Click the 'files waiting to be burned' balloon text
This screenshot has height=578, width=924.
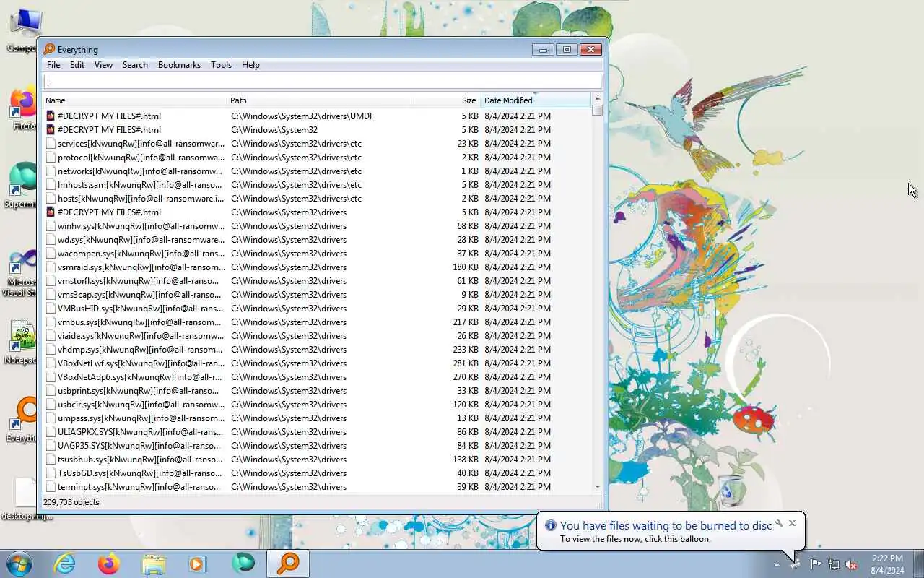coord(666,525)
